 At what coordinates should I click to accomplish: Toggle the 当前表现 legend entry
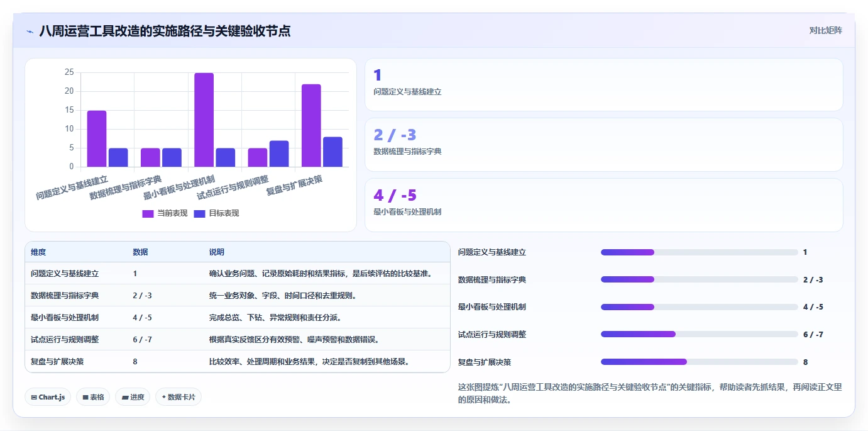[165, 213]
